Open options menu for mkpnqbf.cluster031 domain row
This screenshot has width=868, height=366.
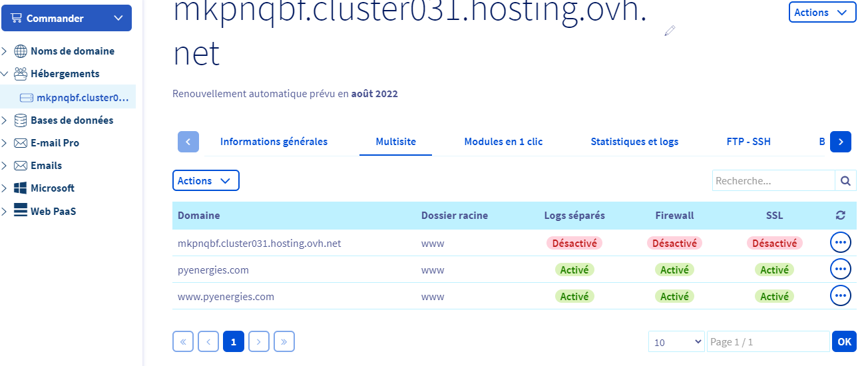[x=840, y=243]
